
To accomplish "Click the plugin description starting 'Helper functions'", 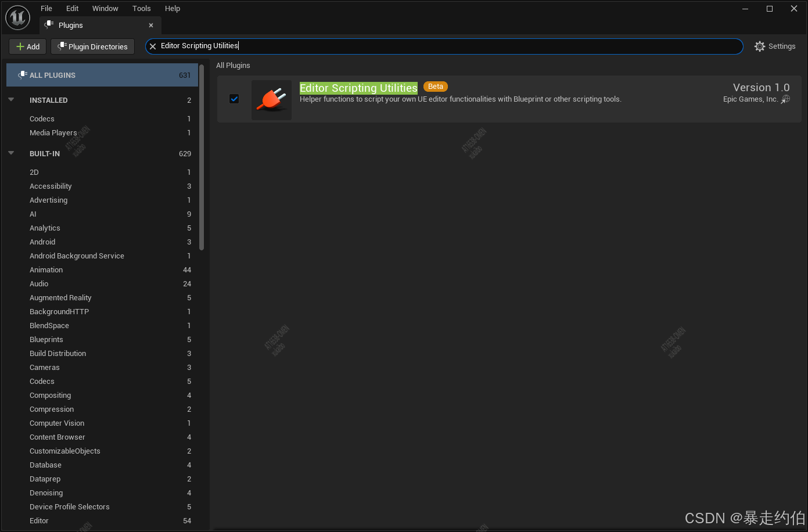I will coord(461,99).
